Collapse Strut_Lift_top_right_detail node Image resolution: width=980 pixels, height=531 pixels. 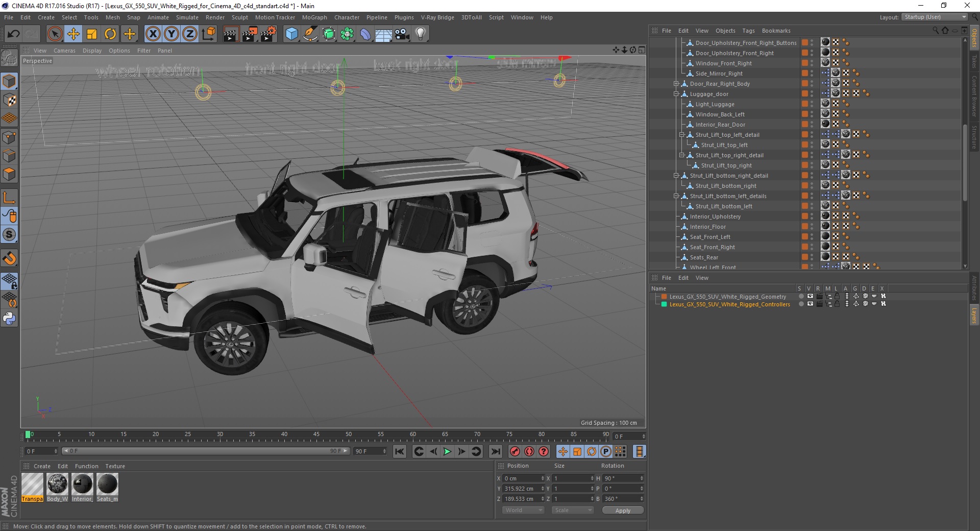[x=681, y=155]
